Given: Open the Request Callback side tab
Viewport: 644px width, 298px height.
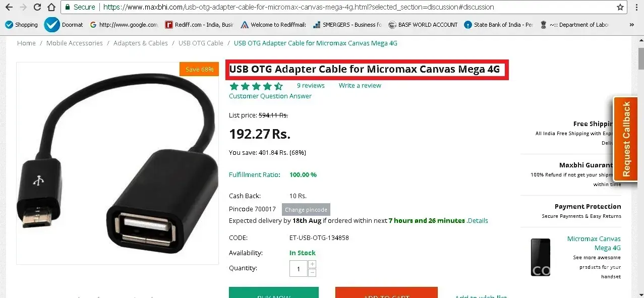Looking at the screenshot, I should [626, 139].
